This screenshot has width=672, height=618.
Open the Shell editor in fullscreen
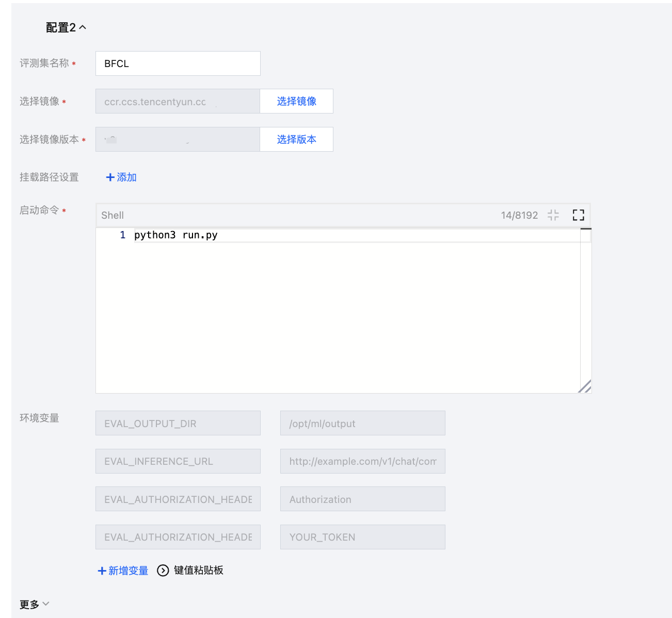coord(579,215)
